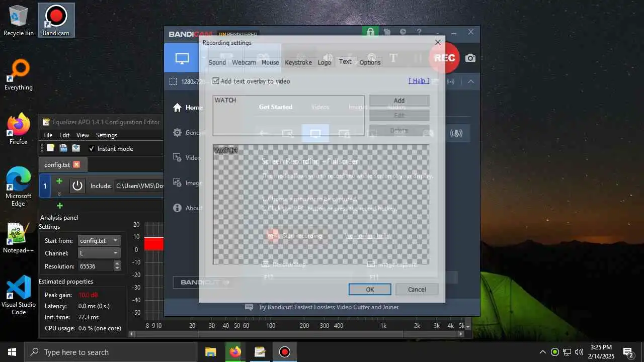This screenshot has height=362, width=644.
Task: Open Recycle Bin desktop icon
Action: [x=19, y=21]
